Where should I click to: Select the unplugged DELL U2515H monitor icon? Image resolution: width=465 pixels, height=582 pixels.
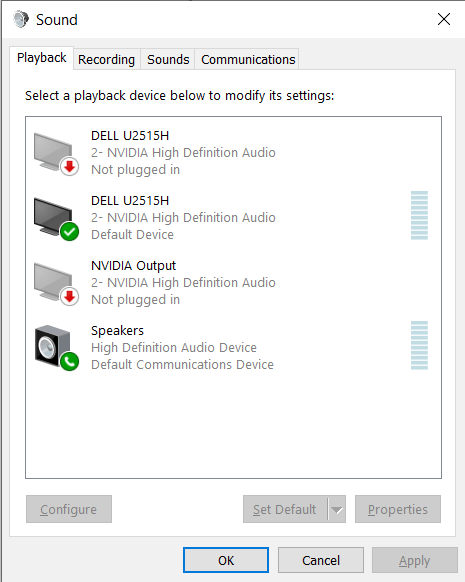[x=55, y=153]
